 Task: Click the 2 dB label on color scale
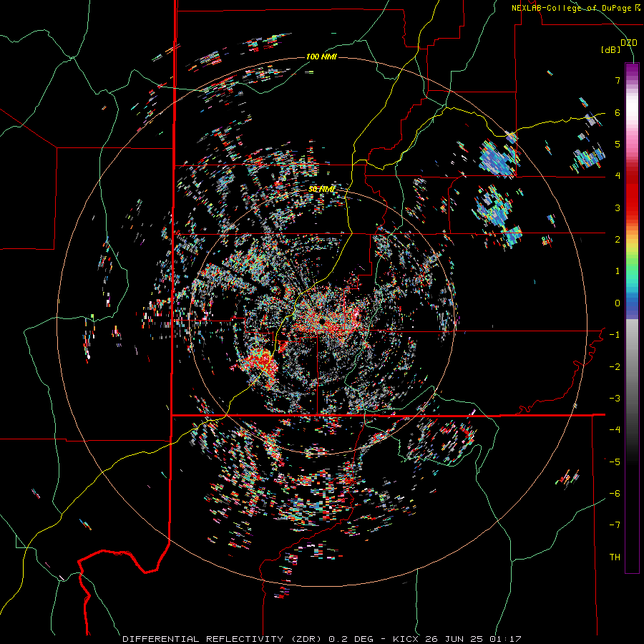[x=618, y=240]
